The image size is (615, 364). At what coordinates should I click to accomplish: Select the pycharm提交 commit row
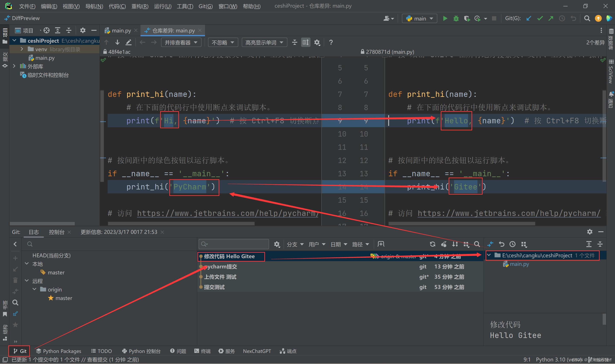point(340,266)
